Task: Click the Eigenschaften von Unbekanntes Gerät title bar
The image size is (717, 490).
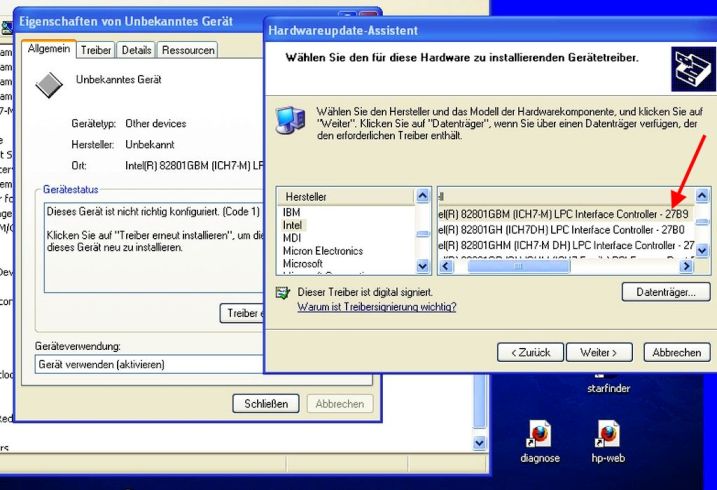Action: [139, 22]
